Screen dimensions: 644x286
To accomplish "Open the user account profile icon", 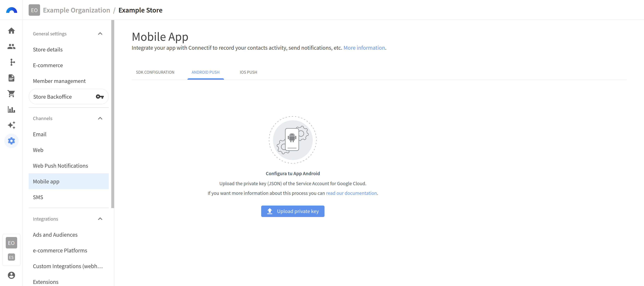I will [11, 275].
